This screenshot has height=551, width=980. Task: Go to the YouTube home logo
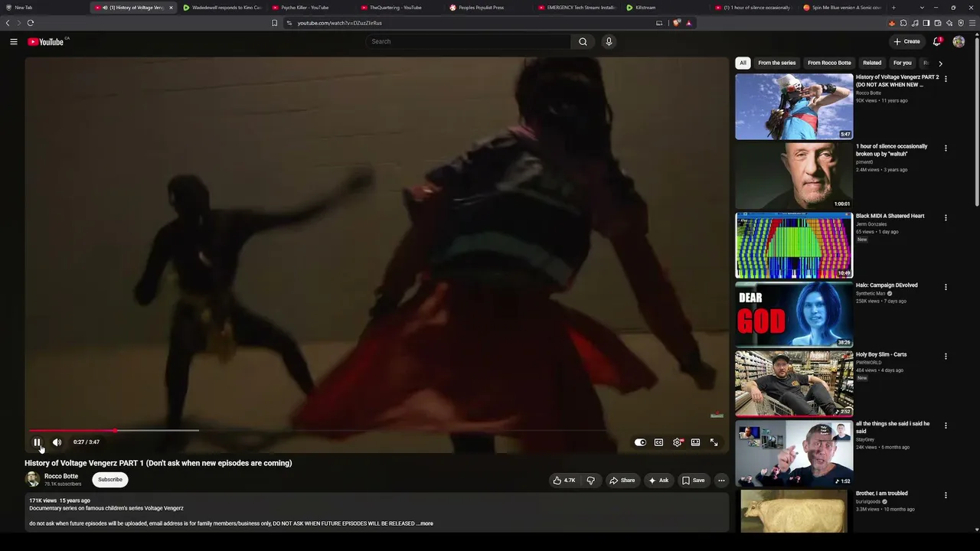(x=46, y=41)
